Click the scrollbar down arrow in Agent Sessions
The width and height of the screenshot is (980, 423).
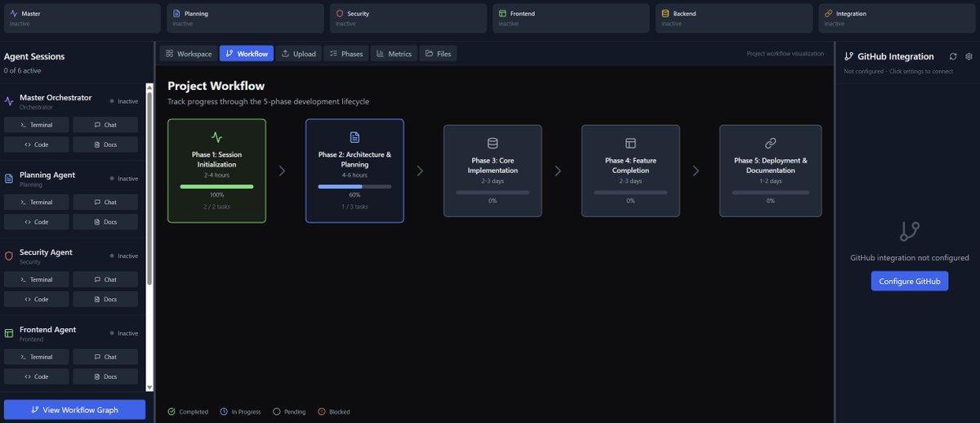[149, 388]
